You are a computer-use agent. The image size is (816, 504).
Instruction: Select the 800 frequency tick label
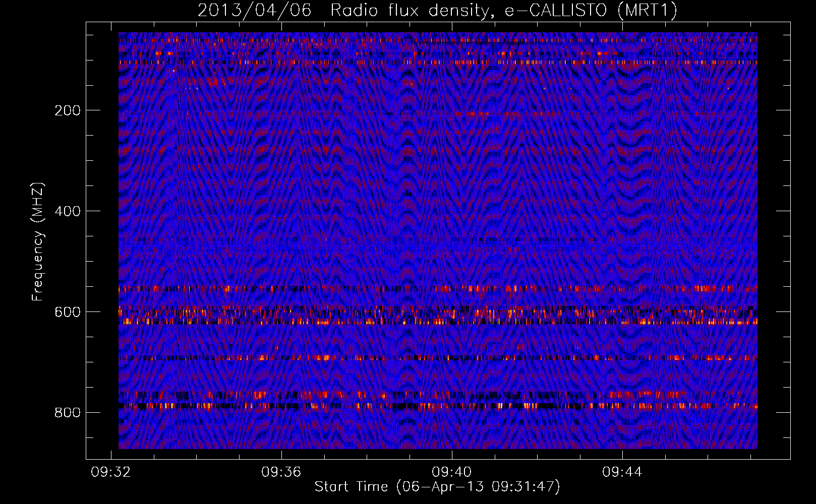click(68, 413)
